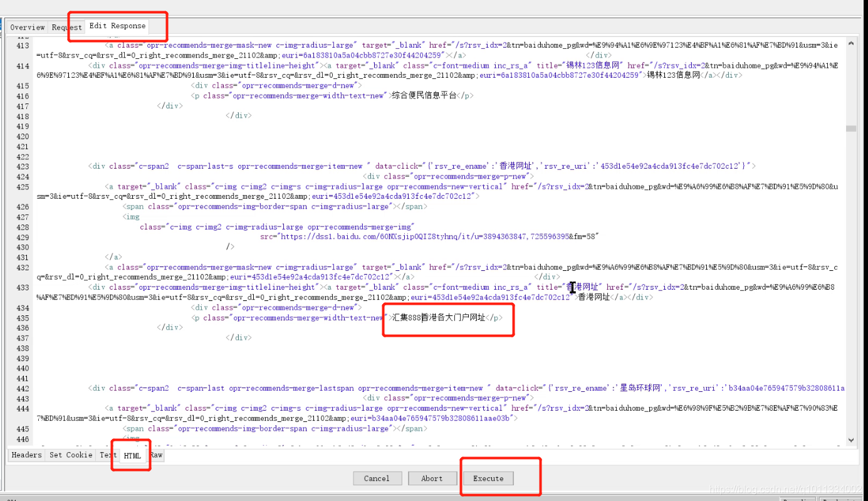
Task: Switch to the Headers view tab
Action: pos(26,455)
